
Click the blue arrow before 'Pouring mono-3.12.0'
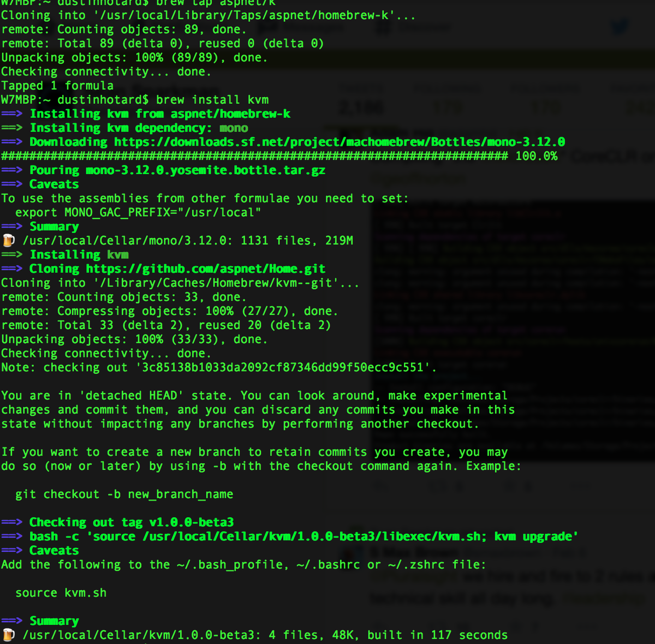pyautogui.click(x=12, y=170)
